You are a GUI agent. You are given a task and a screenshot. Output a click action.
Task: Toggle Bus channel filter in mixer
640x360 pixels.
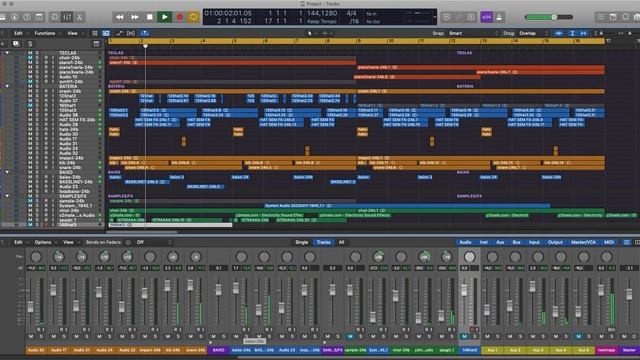coord(517,242)
